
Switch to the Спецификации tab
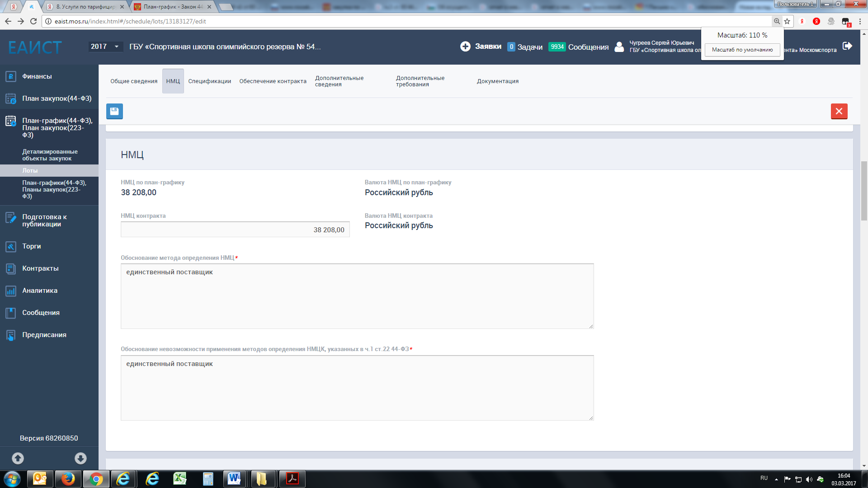coord(209,81)
